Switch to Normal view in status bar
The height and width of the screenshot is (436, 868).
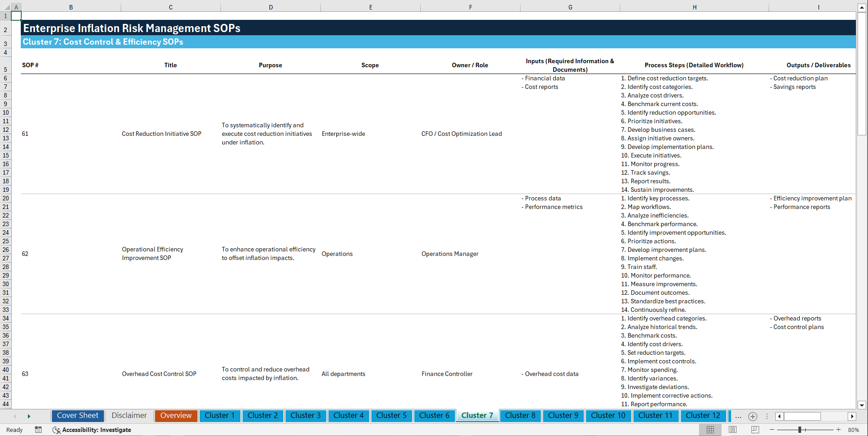[710, 430]
